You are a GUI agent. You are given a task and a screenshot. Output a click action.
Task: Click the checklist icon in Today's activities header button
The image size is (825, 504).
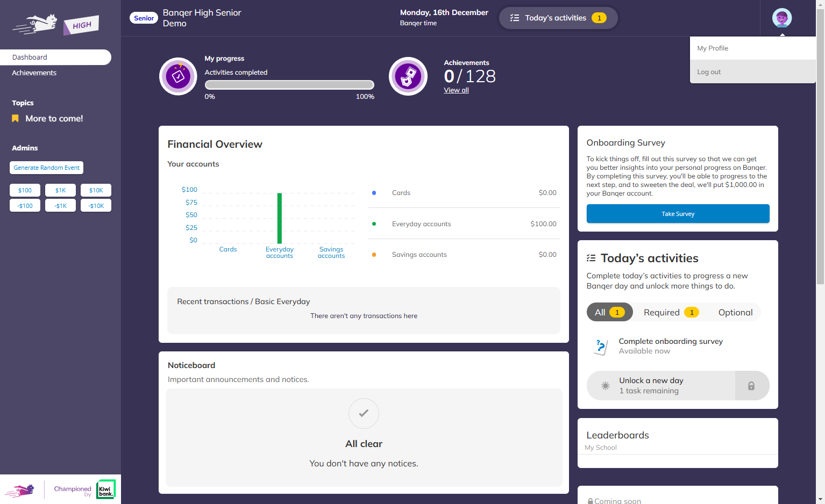[x=515, y=18]
